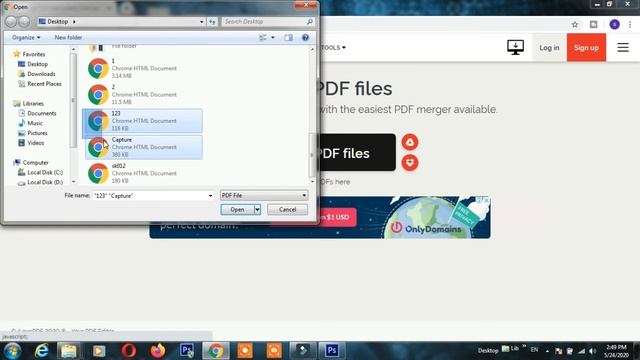Launch Opera browser from taskbar
Viewport: 640px width, 360px height.
pos(129,351)
